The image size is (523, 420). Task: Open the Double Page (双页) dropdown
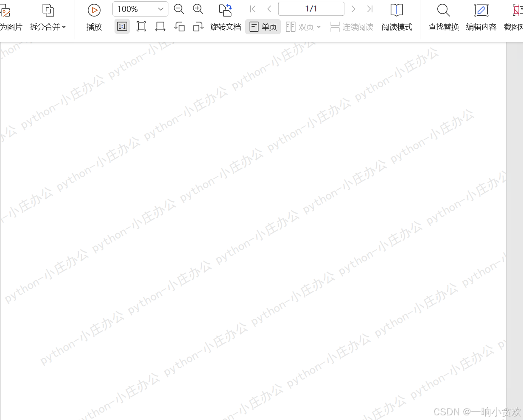[303, 27]
